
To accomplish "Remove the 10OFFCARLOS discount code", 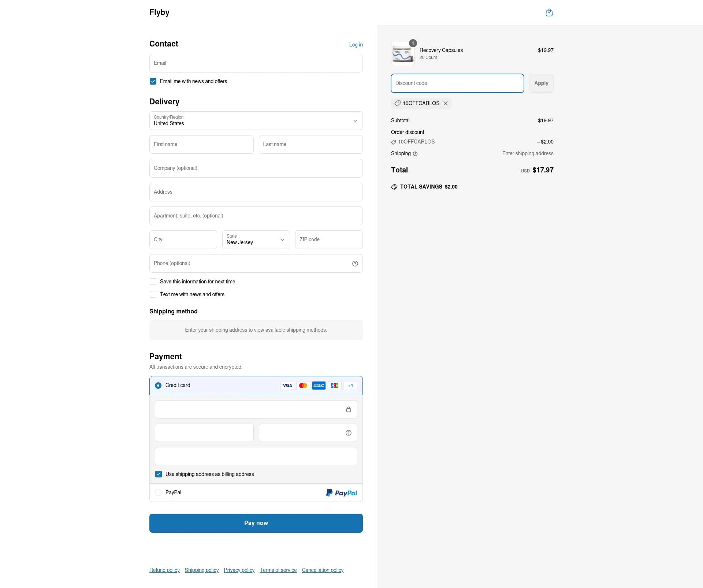I will 446,103.
